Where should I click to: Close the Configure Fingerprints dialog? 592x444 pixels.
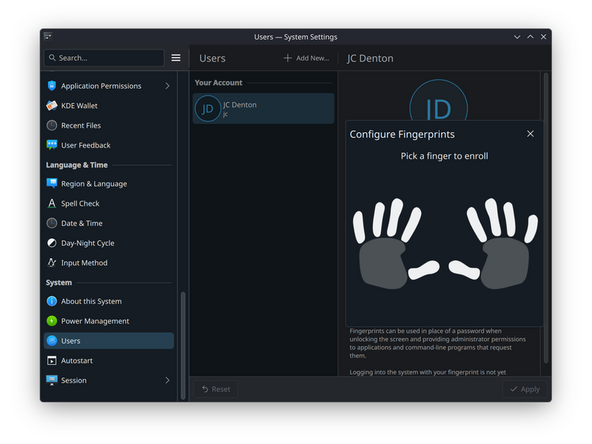coord(530,134)
